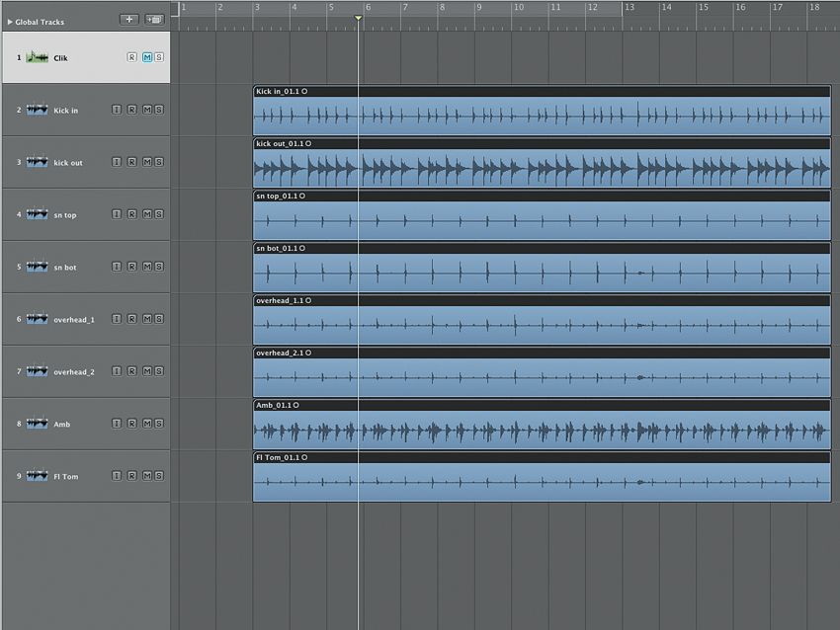Record-enable the sn bot track
The width and height of the screenshot is (840, 630).
[130, 266]
